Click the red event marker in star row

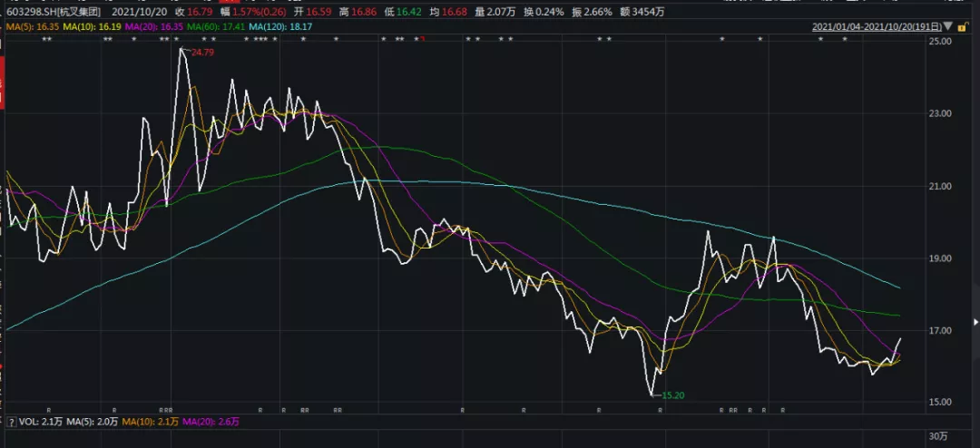click(x=422, y=40)
